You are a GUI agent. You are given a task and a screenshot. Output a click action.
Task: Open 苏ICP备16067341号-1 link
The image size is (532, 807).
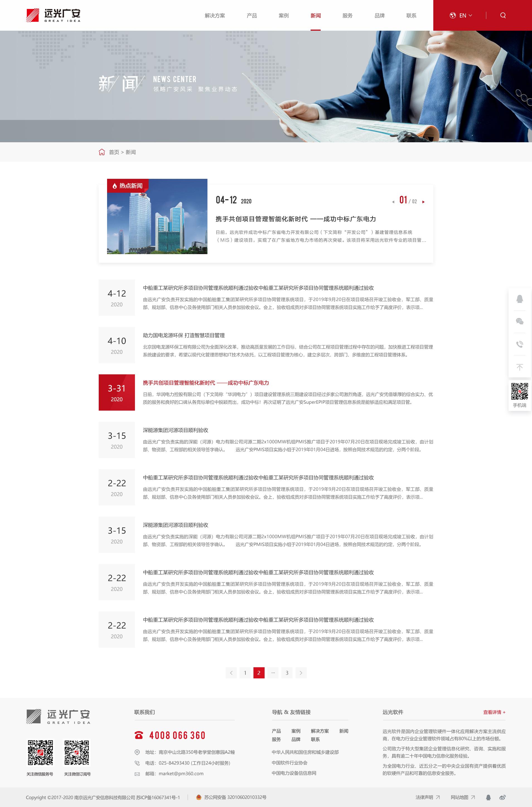point(158,797)
